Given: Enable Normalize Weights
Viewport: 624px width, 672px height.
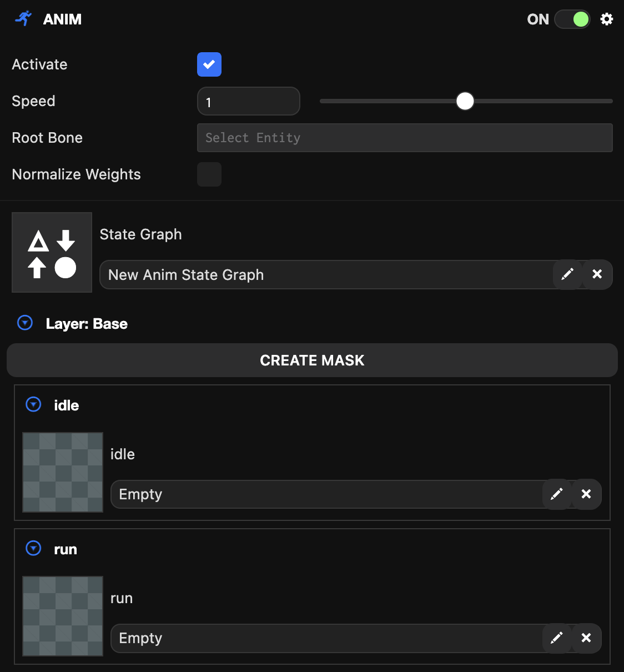Looking at the screenshot, I should [x=209, y=174].
